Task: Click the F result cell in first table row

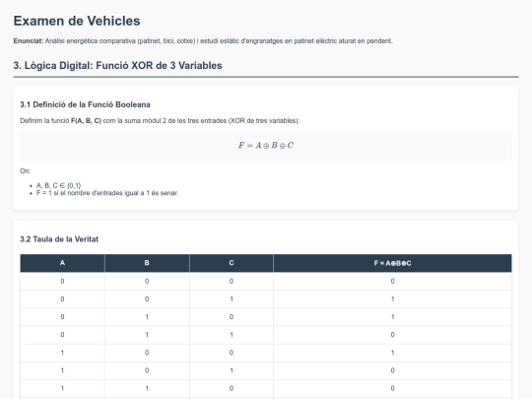Action: tap(392, 281)
